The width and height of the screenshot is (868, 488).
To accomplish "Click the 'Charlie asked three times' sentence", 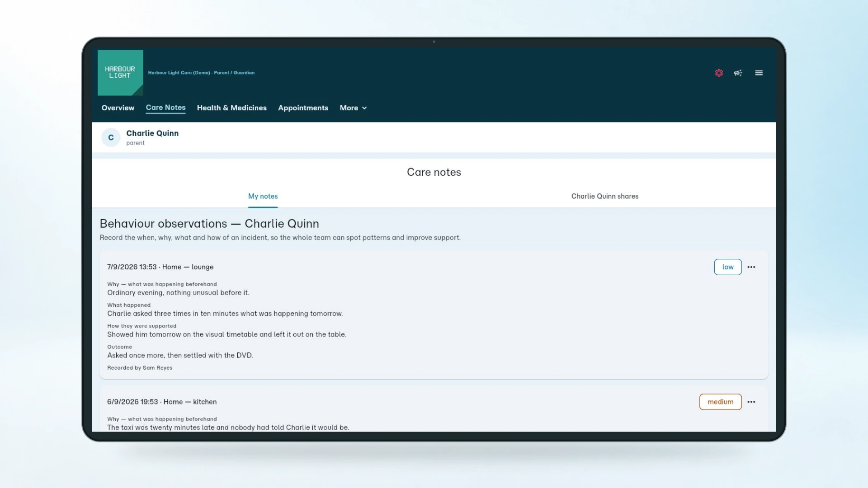I will [x=225, y=314].
